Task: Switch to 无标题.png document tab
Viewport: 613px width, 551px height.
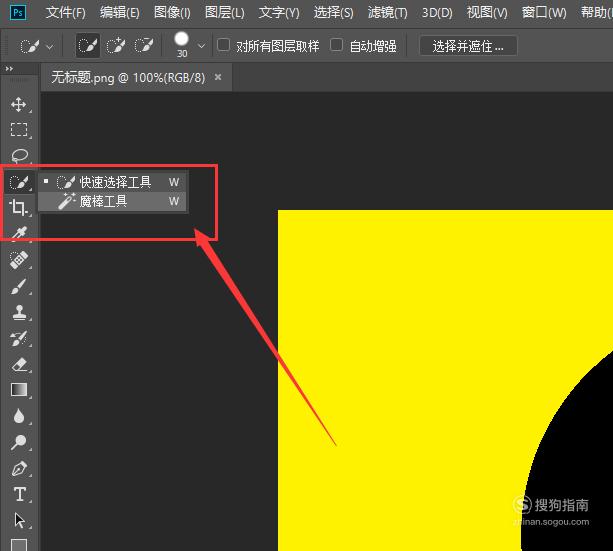Action: coord(128,78)
